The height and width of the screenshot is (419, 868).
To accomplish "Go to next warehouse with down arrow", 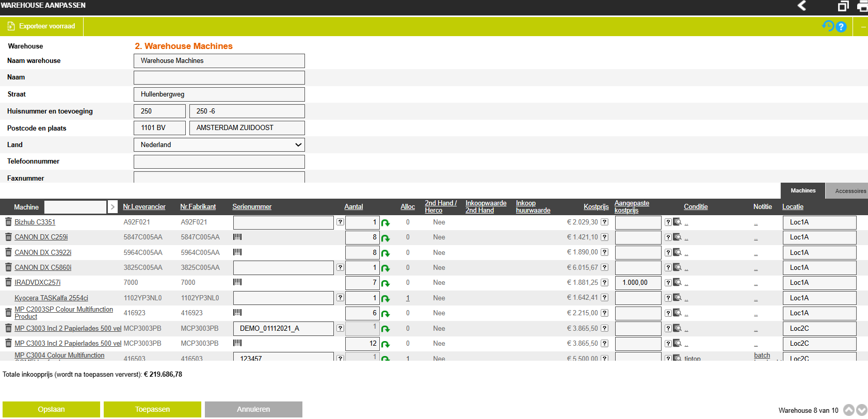I will (861, 410).
